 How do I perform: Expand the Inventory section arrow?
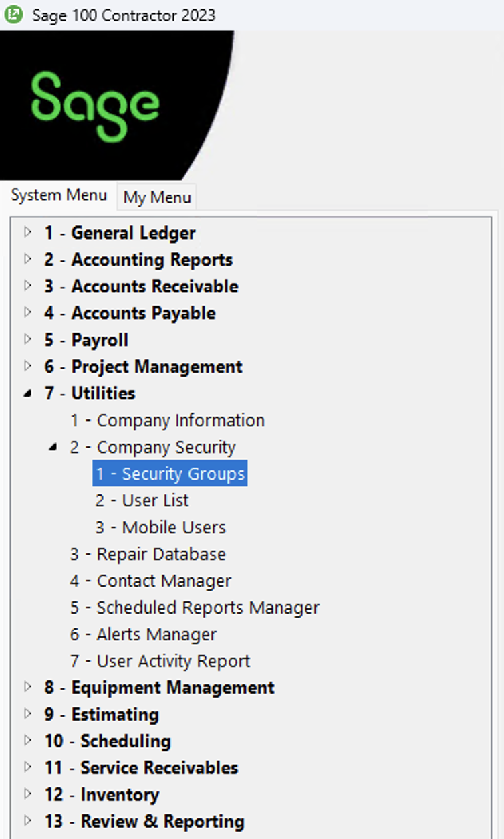(27, 794)
